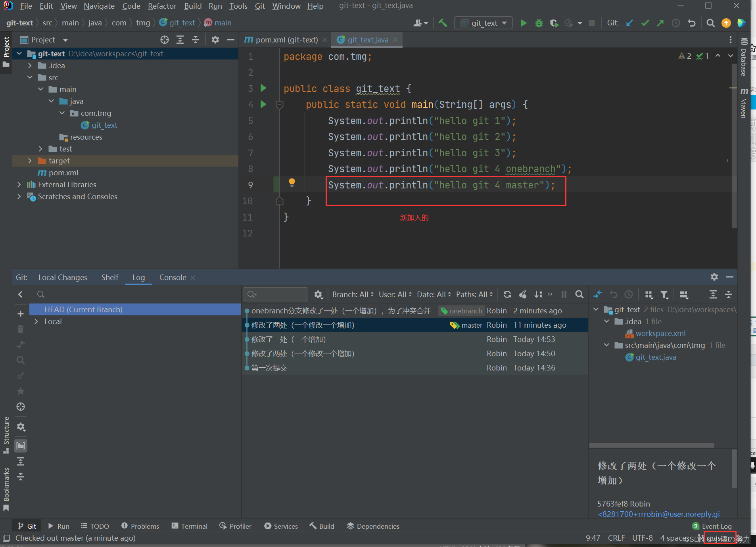
Task: Open the Branch: All filter
Action: tap(353, 294)
